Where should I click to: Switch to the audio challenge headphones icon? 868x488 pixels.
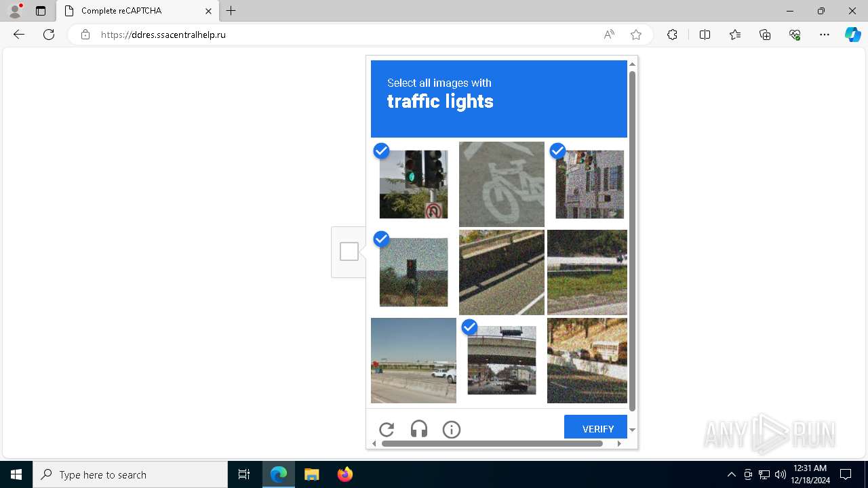tap(419, 429)
